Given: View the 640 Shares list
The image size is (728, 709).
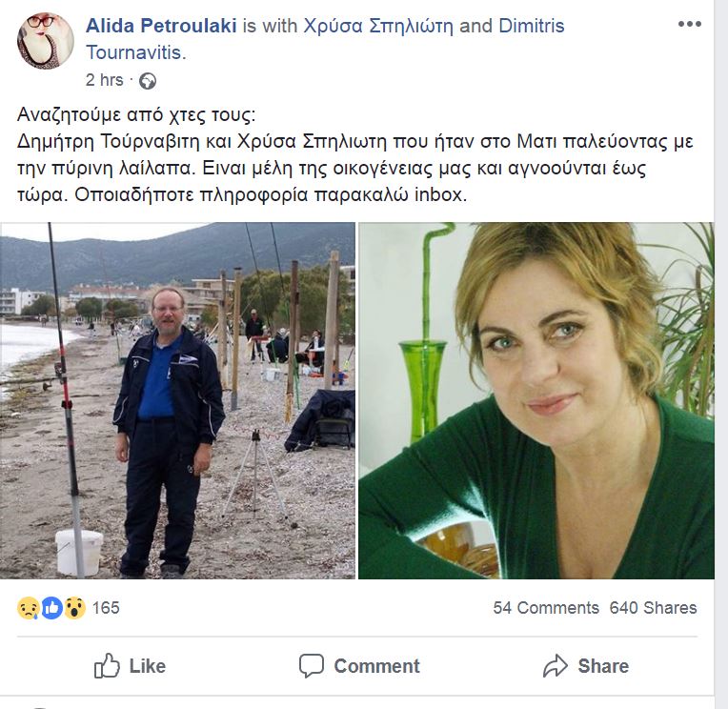Looking at the screenshot, I should pyautogui.click(x=654, y=608).
